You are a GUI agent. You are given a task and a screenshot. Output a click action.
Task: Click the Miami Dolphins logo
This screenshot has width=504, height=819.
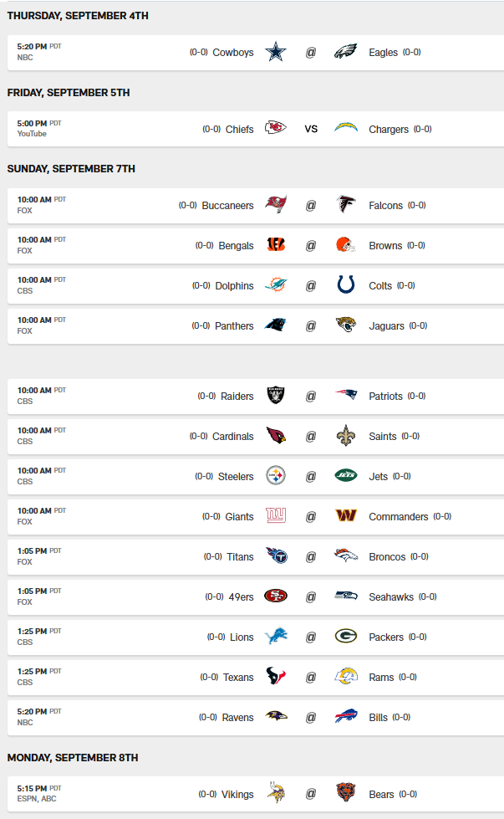tap(276, 285)
